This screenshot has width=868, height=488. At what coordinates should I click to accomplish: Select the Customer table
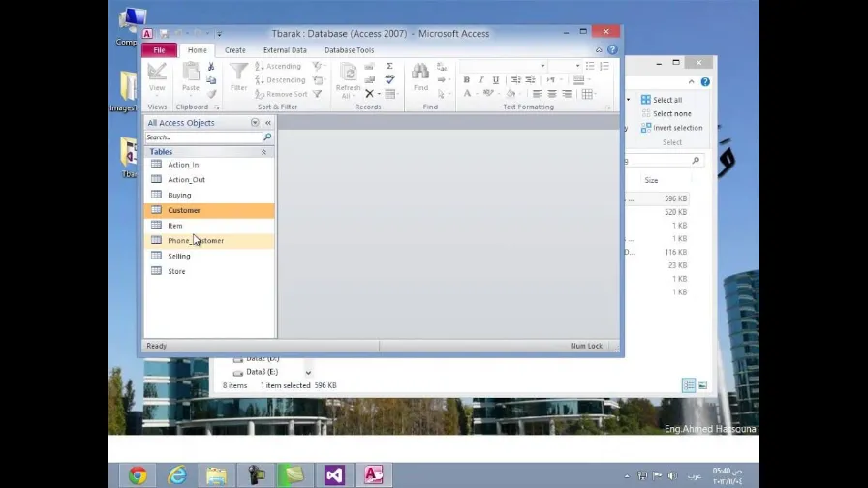point(209,210)
